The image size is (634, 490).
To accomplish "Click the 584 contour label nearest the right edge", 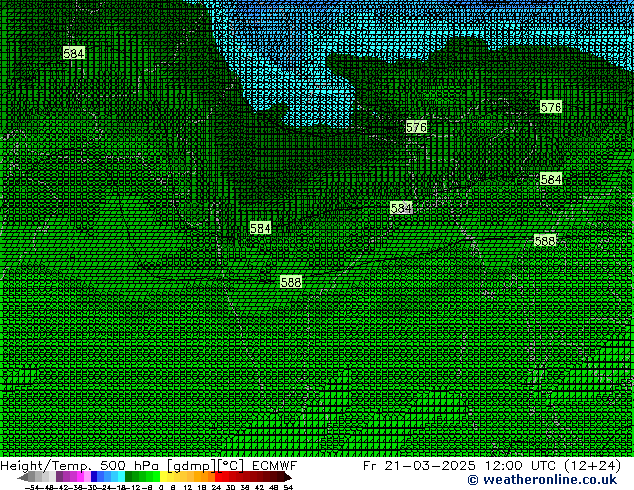I will tap(551, 179).
